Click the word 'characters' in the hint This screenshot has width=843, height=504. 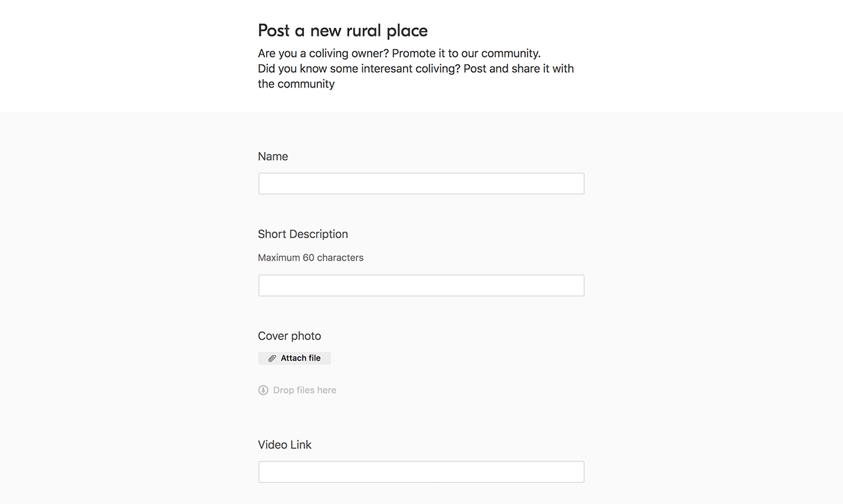341,257
